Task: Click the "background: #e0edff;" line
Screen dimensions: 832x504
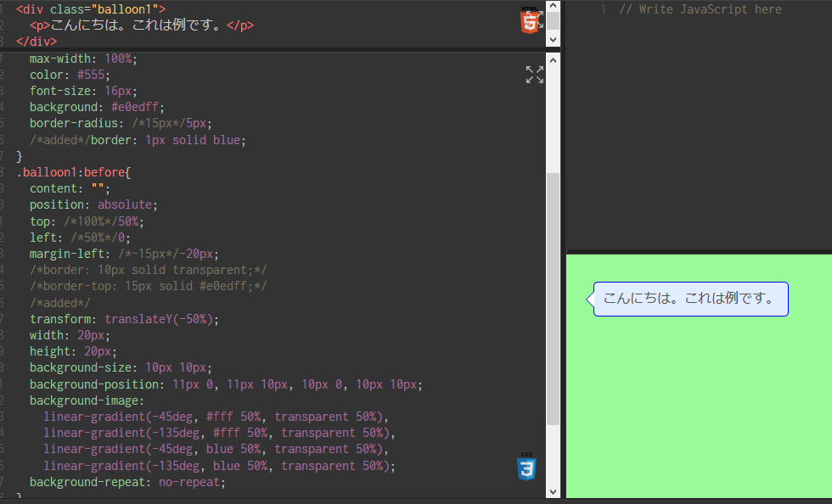Action: (96, 107)
